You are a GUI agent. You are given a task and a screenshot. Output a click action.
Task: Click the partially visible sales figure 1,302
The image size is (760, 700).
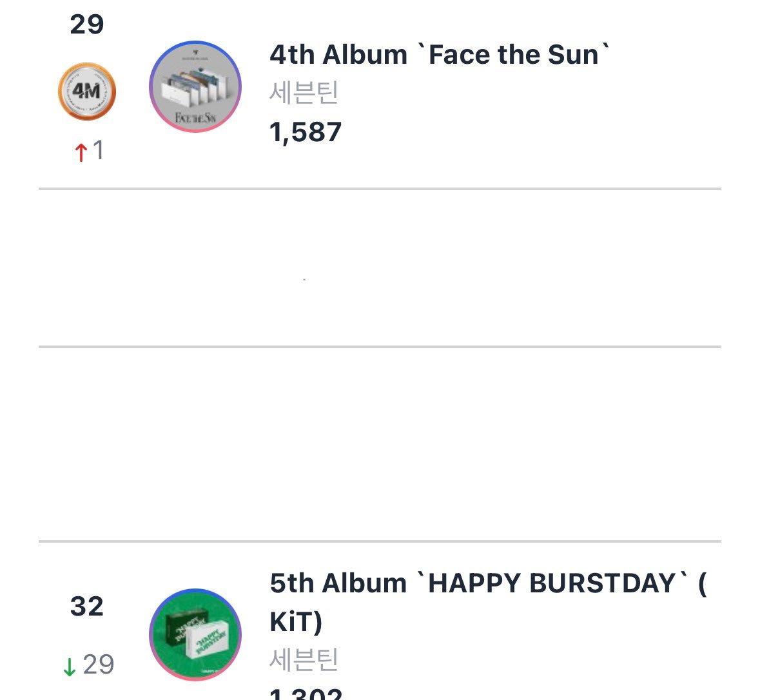pyautogui.click(x=306, y=694)
